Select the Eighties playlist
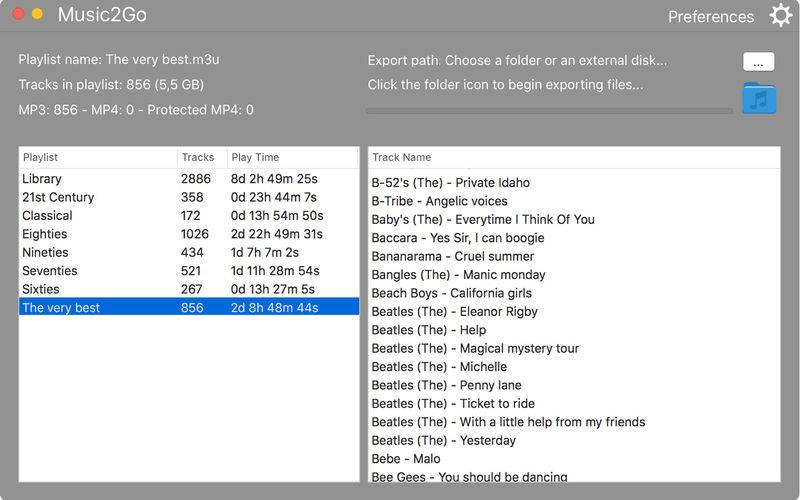The width and height of the screenshot is (800, 500). pyautogui.click(x=189, y=234)
